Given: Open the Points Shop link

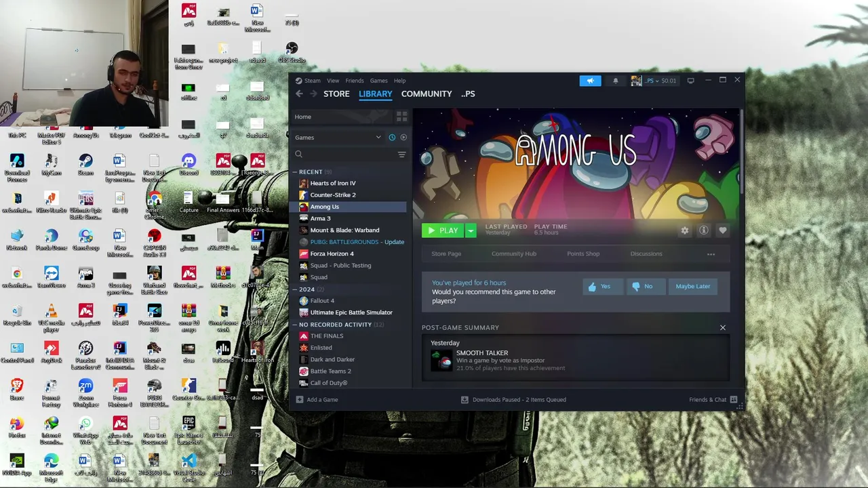Looking at the screenshot, I should (x=583, y=254).
